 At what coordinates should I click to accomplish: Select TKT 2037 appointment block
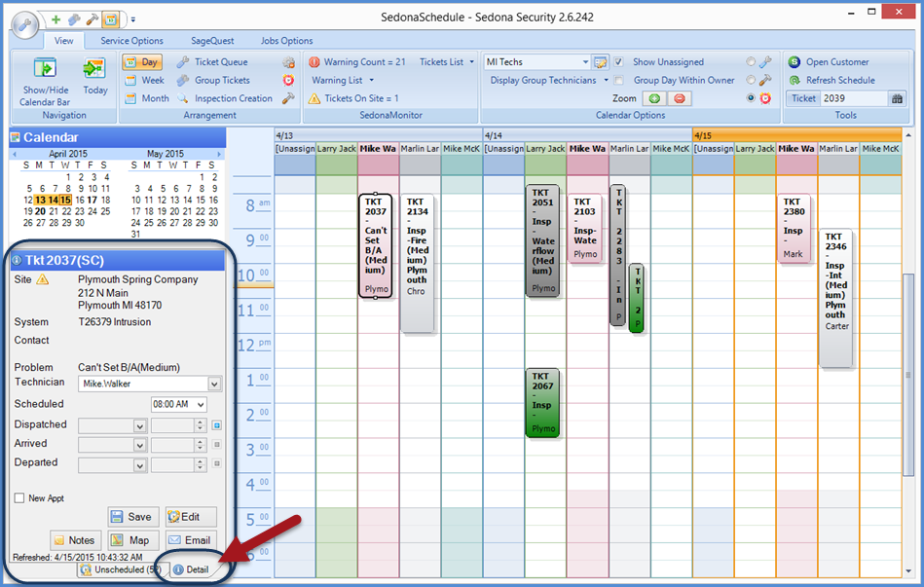click(376, 245)
